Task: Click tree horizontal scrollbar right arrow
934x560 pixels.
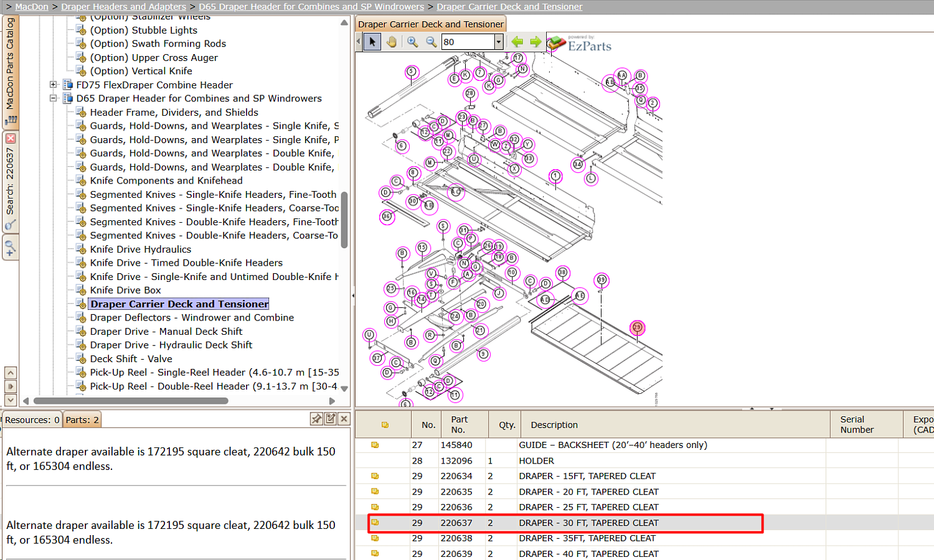Action: [x=332, y=401]
